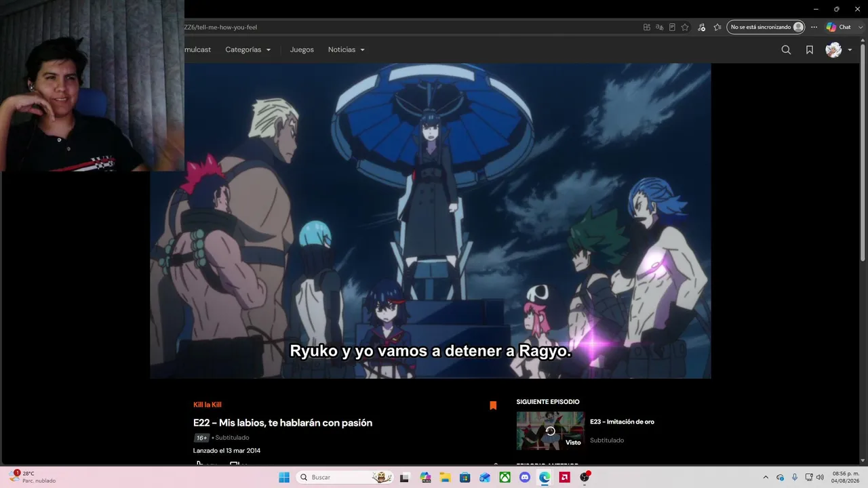Open the browser apps extension icon

click(x=647, y=27)
